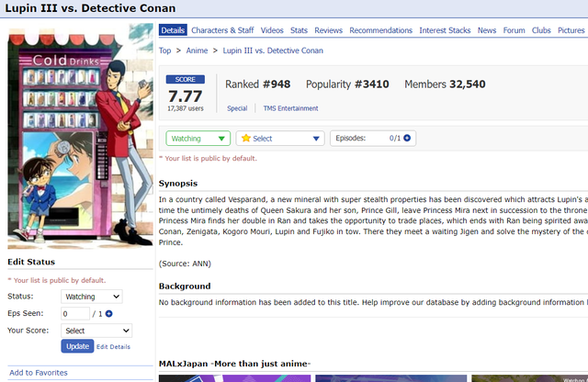Click the Eps Seen input field
Screen dimensions: 588x382
point(75,314)
